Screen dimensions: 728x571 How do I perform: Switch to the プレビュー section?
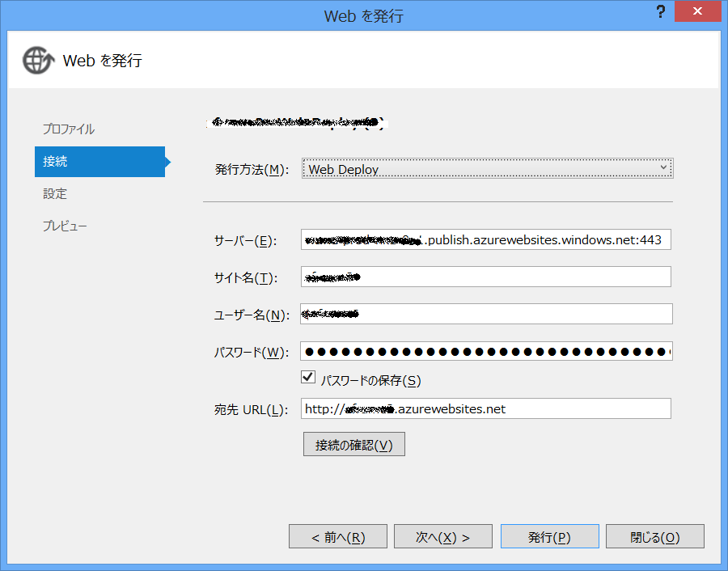65,225
